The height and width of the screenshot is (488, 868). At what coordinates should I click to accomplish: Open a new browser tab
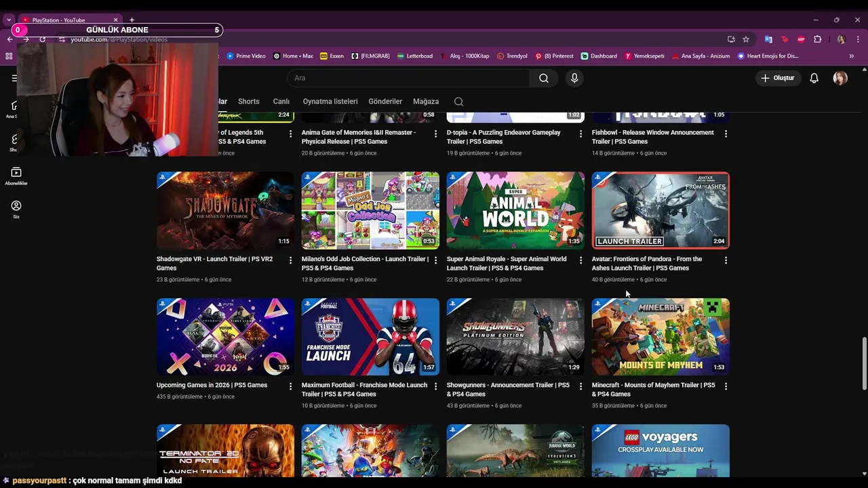click(132, 20)
